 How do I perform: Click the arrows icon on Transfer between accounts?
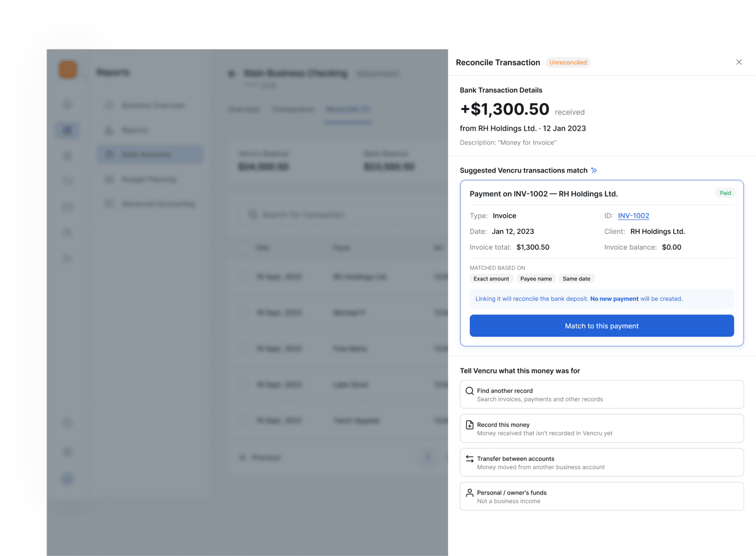pyautogui.click(x=470, y=459)
